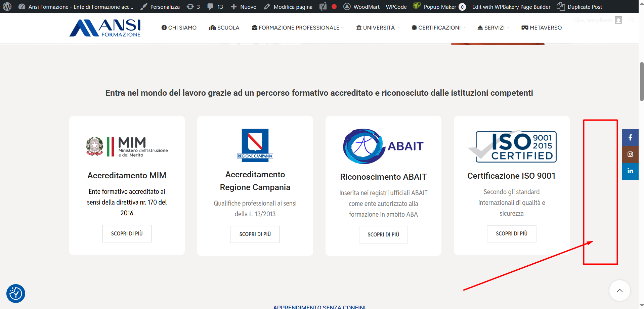Viewport: 644px width, 309px height.
Task: Click the page vertical scrollbar thumb
Action: tap(642, 82)
